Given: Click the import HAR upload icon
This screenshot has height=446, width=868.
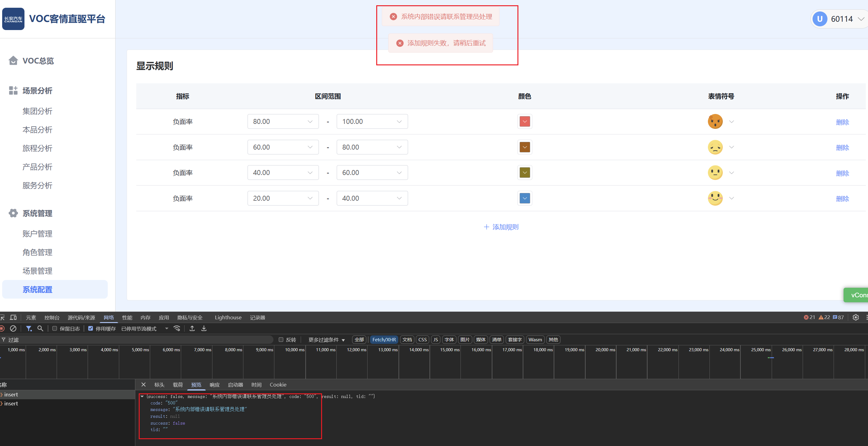Looking at the screenshot, I should click(192, 328).
